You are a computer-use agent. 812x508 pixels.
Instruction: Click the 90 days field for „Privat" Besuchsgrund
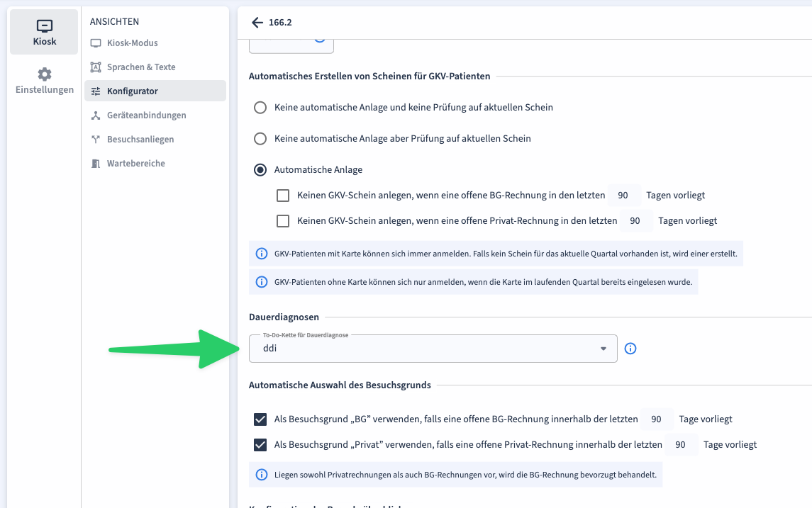(x=680, y=445)
